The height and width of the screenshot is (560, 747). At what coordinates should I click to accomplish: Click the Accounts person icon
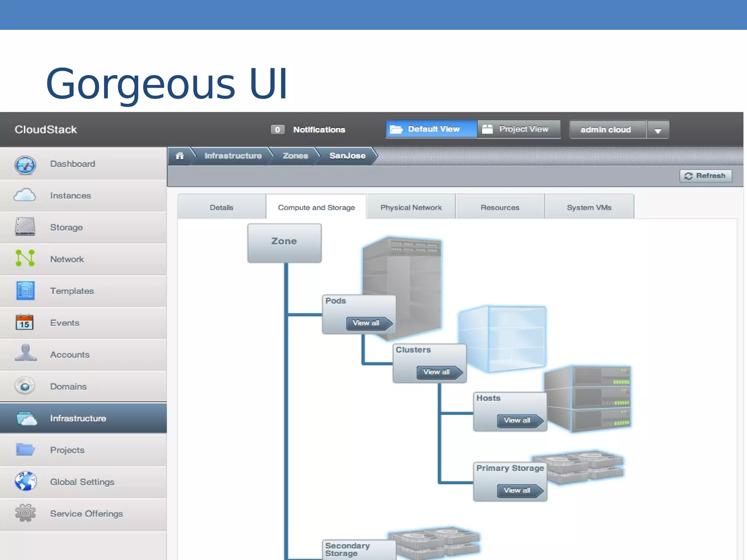[25, 353]
